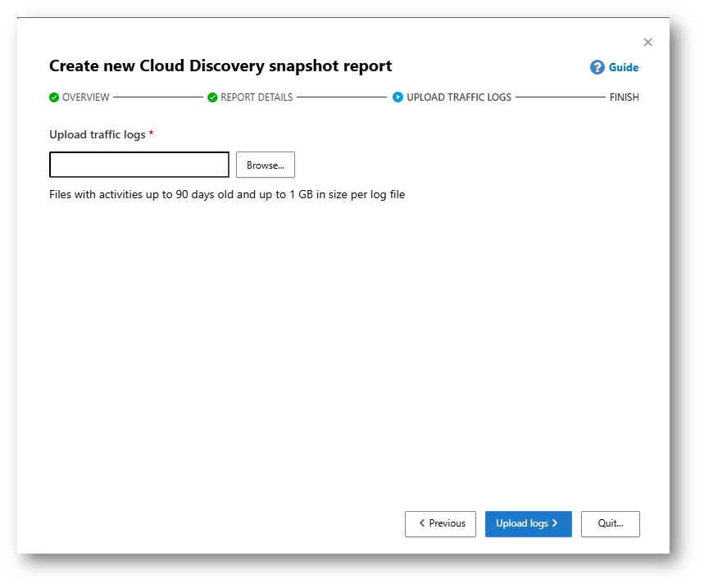The height and width of the screenshot is (588, 704).
Task: Go to the REPORT DETAILS step
Action: coord(256,97)
